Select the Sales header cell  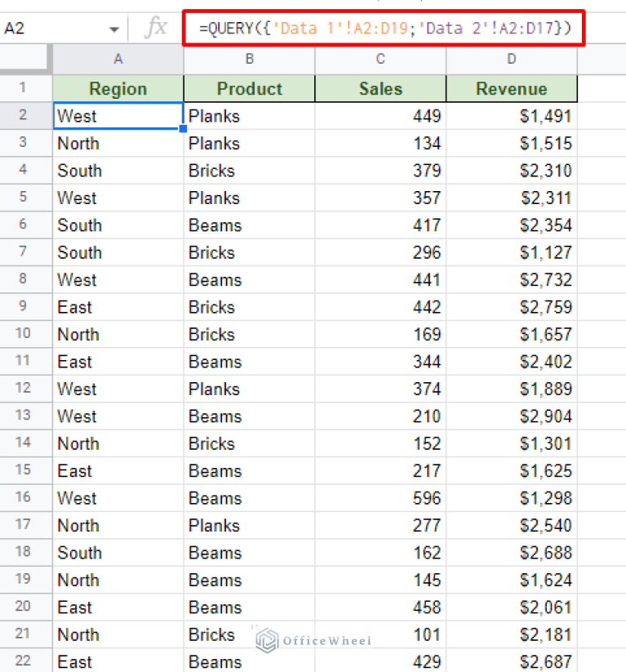coord(380,89)
